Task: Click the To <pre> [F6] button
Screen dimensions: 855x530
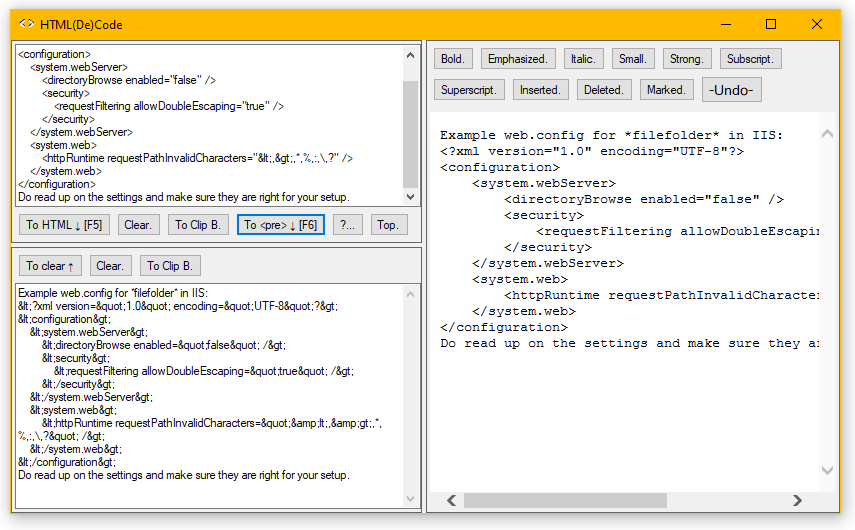Action: pos(281,225)
